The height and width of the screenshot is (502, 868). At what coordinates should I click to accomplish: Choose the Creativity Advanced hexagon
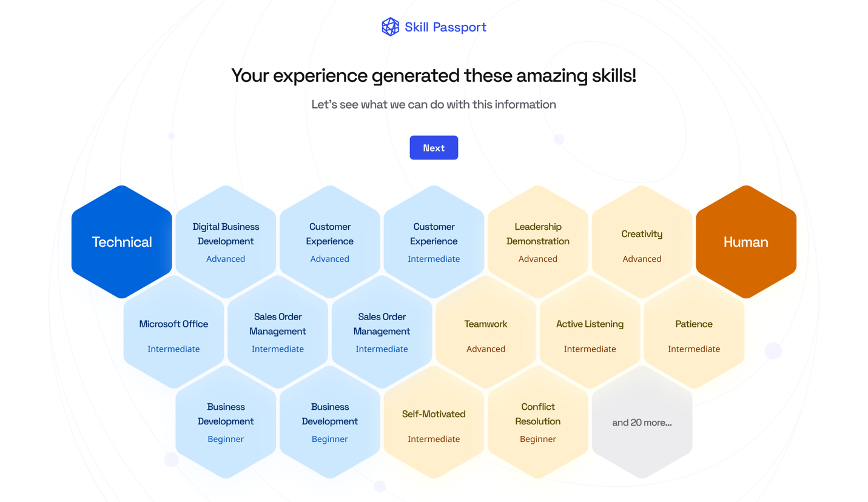(642, 242)
